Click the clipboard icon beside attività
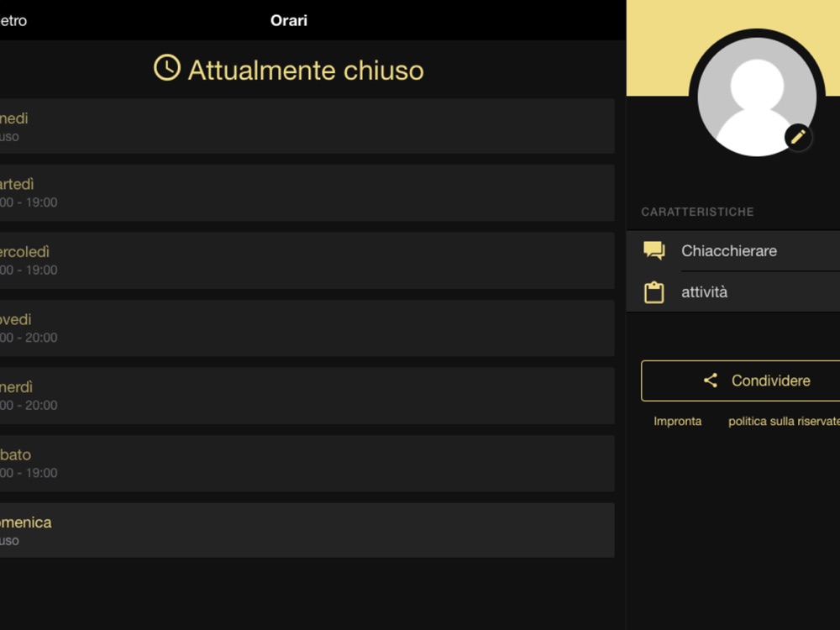Screen dimensions: 840x630 [x=654, y=292]
